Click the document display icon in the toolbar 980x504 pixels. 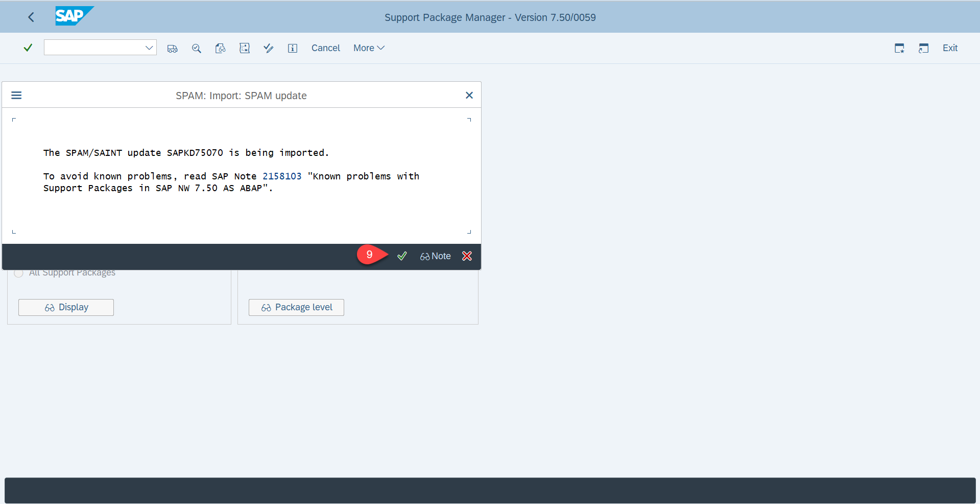[221, 48]
